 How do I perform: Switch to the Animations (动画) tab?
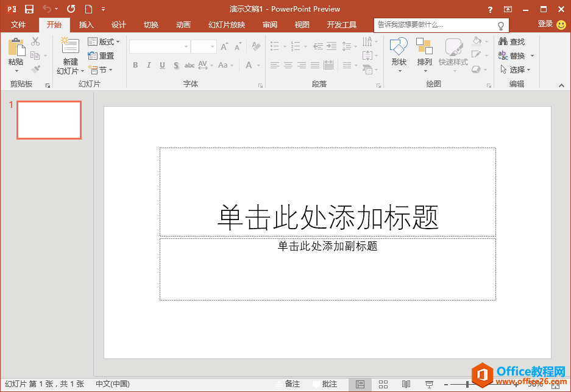tap(183, 25)
